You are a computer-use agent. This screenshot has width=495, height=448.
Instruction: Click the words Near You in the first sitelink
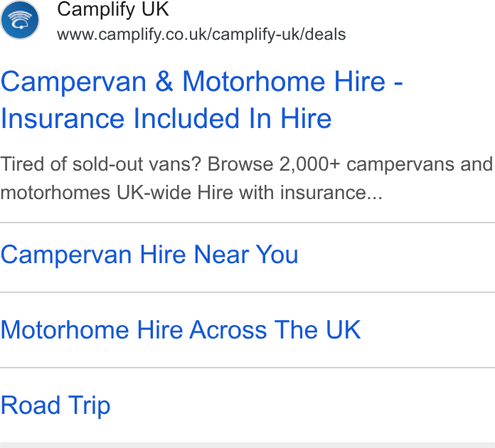point(246,255)
